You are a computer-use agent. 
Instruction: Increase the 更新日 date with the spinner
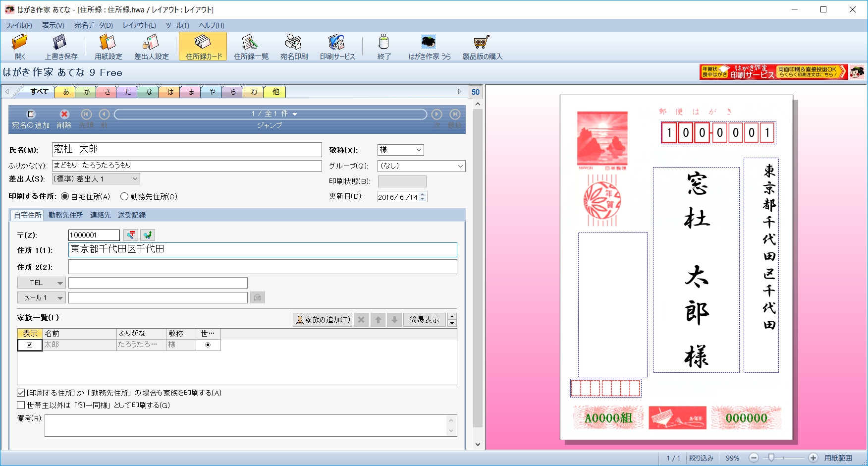[422, 194]
